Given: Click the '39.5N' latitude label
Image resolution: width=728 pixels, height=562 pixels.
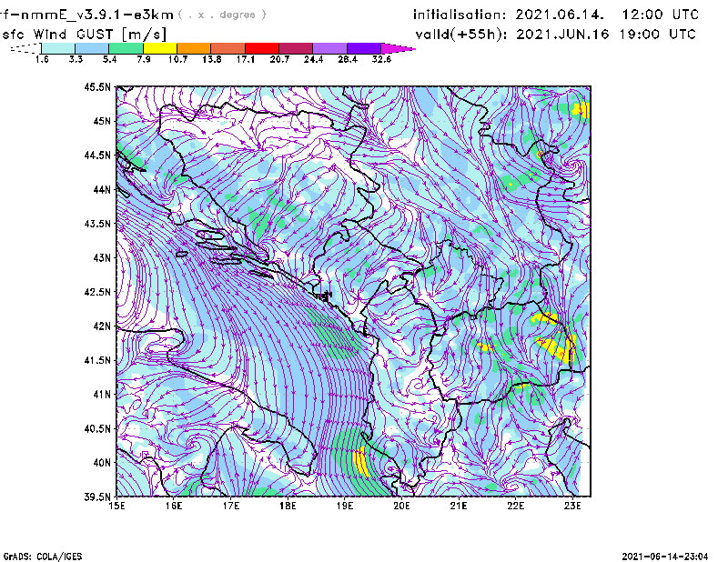Looking at the screenshot, I should 97,497.
